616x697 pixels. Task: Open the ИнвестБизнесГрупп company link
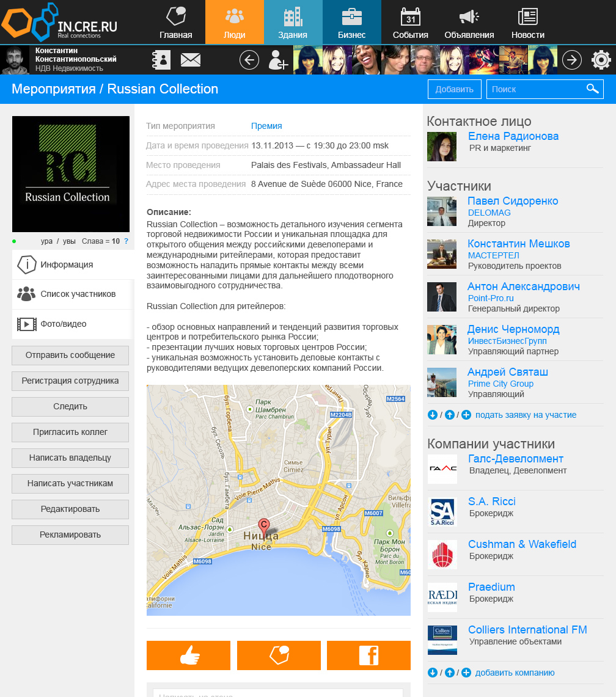[x=507, y=341]
